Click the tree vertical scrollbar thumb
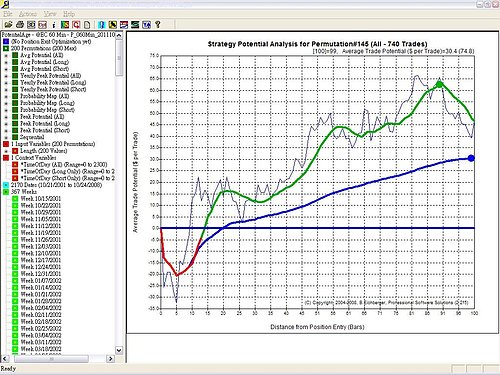 [119, 58]
